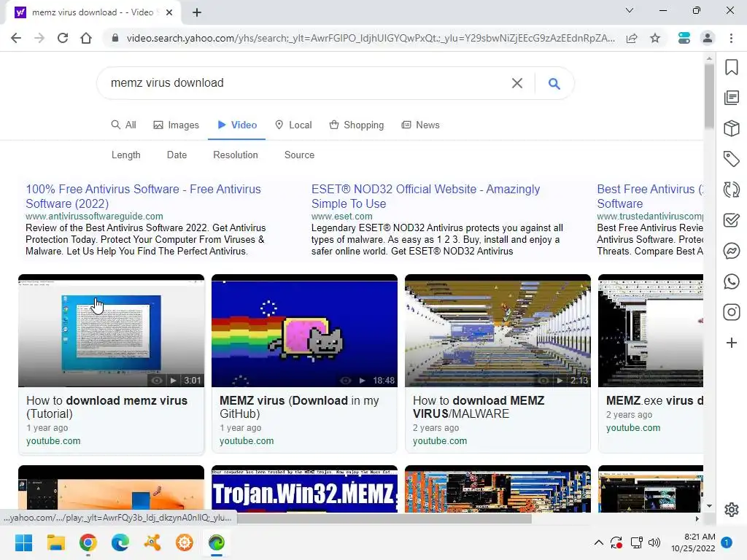Open a new browser tab
The width and height of the screenshot is (747, 560).
(197, 12)
